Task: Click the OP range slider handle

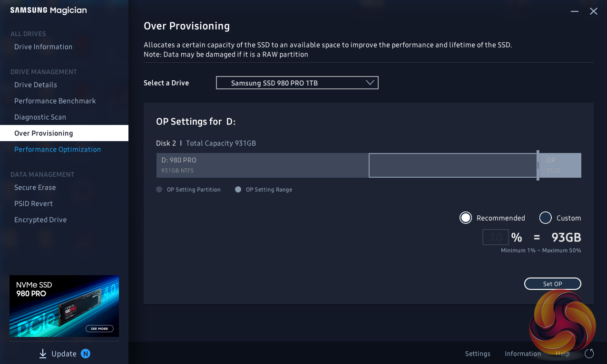Action: tap(538, 165)
